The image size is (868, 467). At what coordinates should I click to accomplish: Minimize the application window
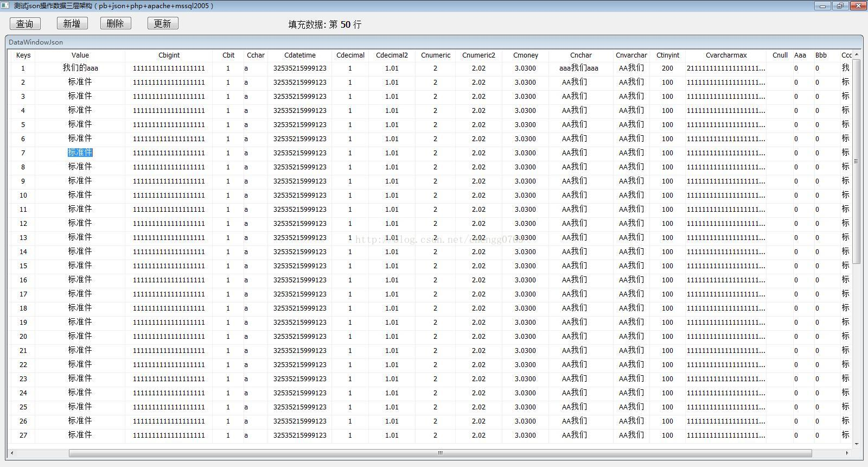(822, 6)
